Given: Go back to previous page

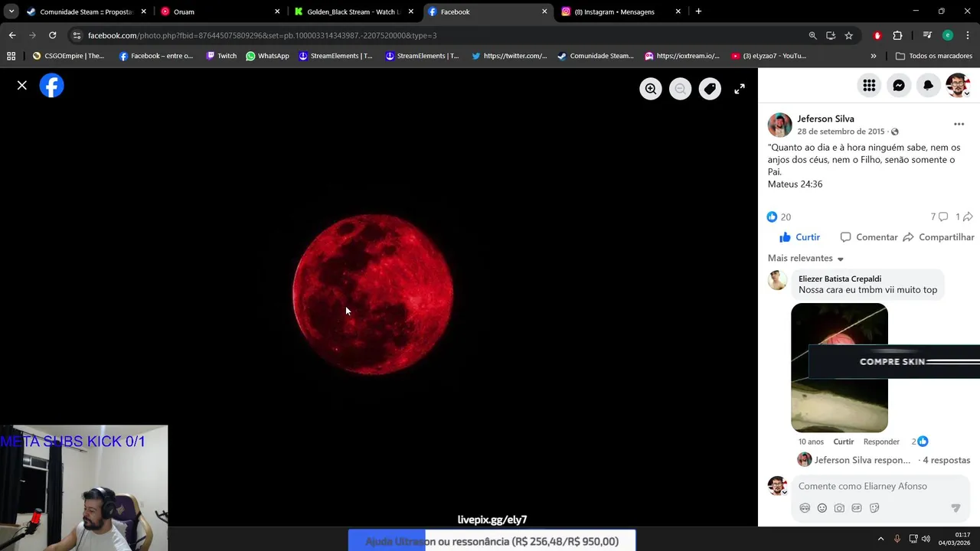Looking at the screenshot, I should coord(12,35).
